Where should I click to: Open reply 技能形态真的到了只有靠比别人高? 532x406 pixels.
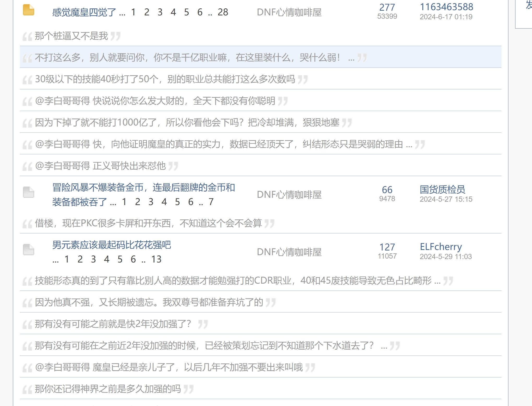[x=238, y=280]
